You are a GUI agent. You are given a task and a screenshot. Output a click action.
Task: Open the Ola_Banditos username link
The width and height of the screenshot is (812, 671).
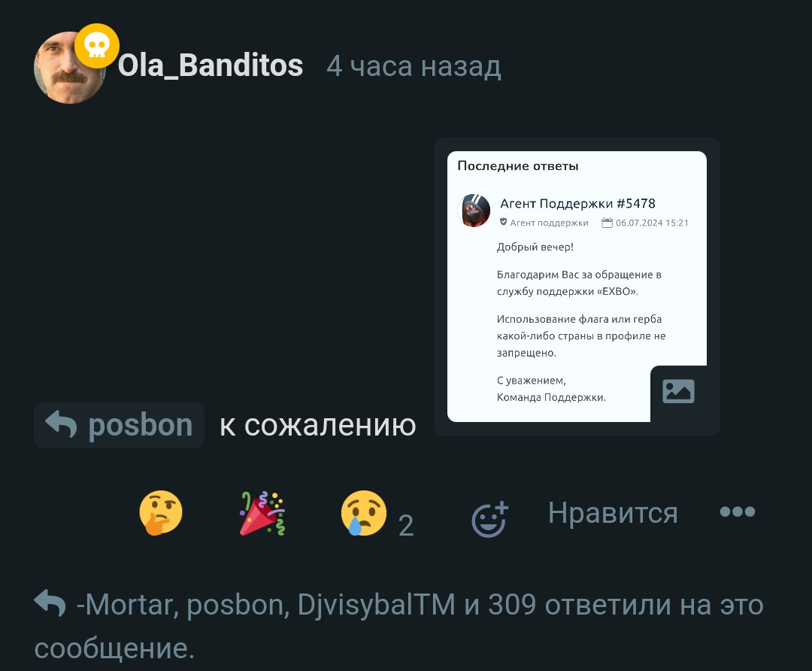[211, 65]
